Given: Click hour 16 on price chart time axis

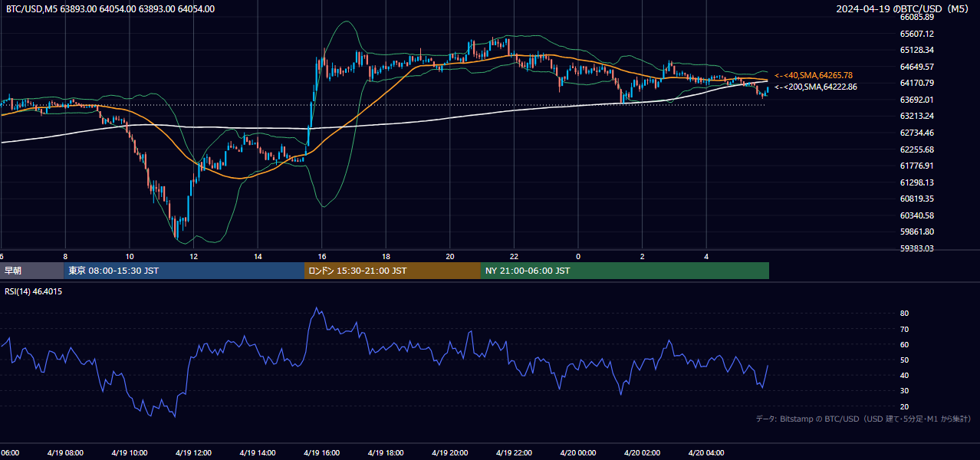Looking at the screenshot, I should (x=322, y=257).
